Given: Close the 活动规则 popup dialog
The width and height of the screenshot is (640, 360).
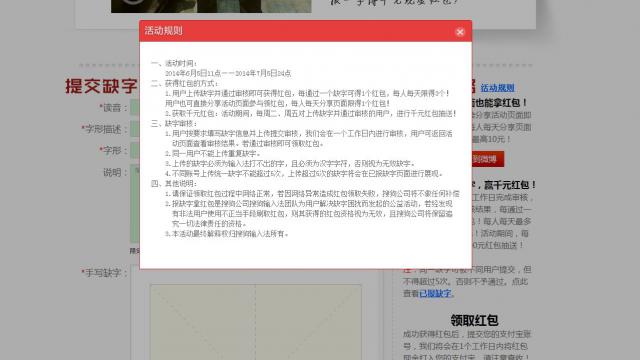Looking at the screenshot, I should pos(460,32).
